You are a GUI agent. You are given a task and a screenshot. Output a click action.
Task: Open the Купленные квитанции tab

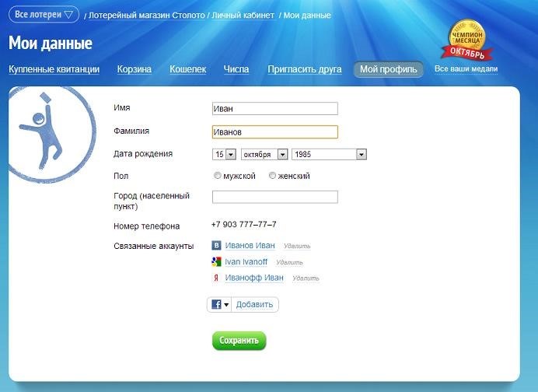tap(54, 69)
